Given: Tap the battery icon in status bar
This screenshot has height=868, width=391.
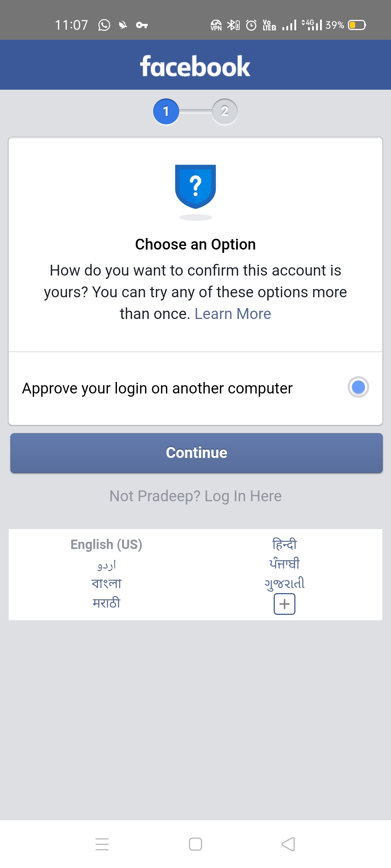Looking at the screenshot, I should [357, 25].
